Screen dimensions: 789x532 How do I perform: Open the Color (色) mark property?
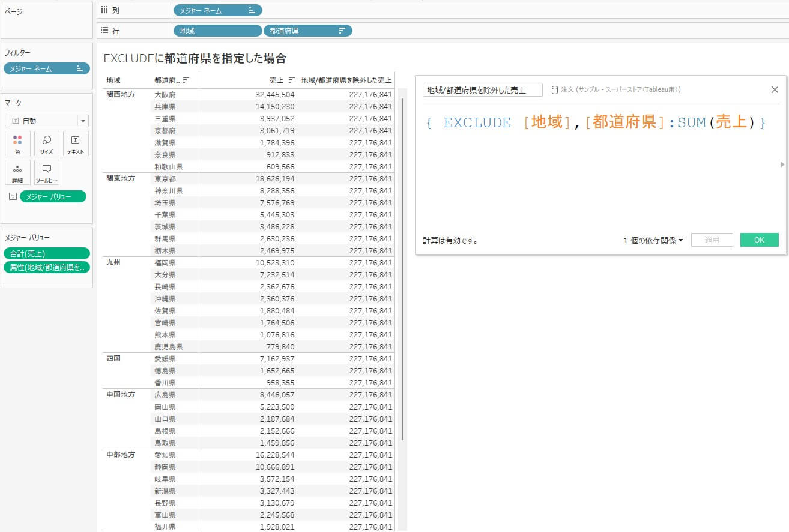pyautogui.click(x=17, y=143)
